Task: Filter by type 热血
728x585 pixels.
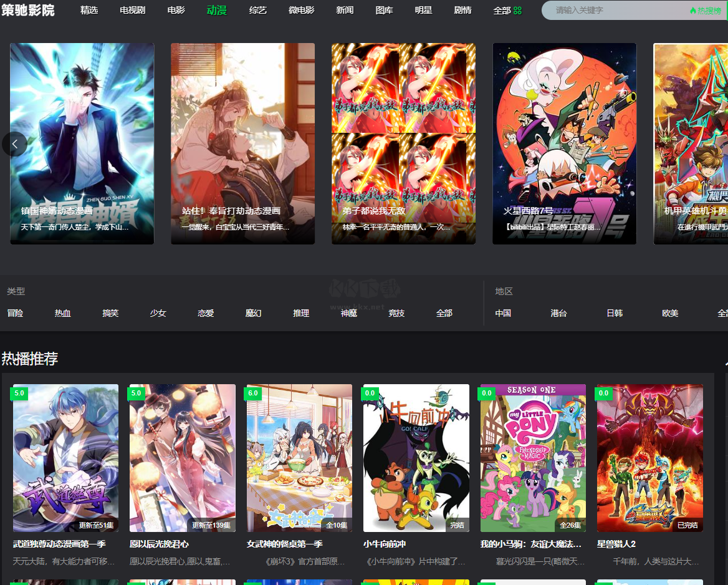Action: pyautogui.click(x=63, y=313)
